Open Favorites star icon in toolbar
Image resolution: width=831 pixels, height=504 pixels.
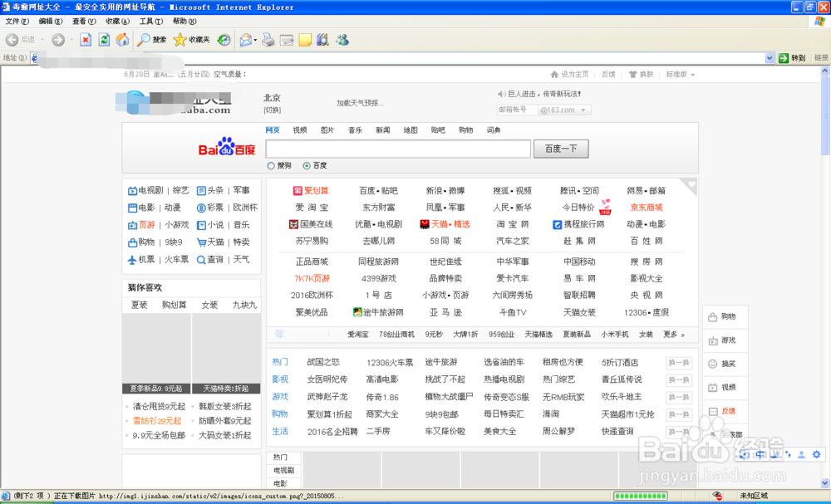(x=180, y=40)
